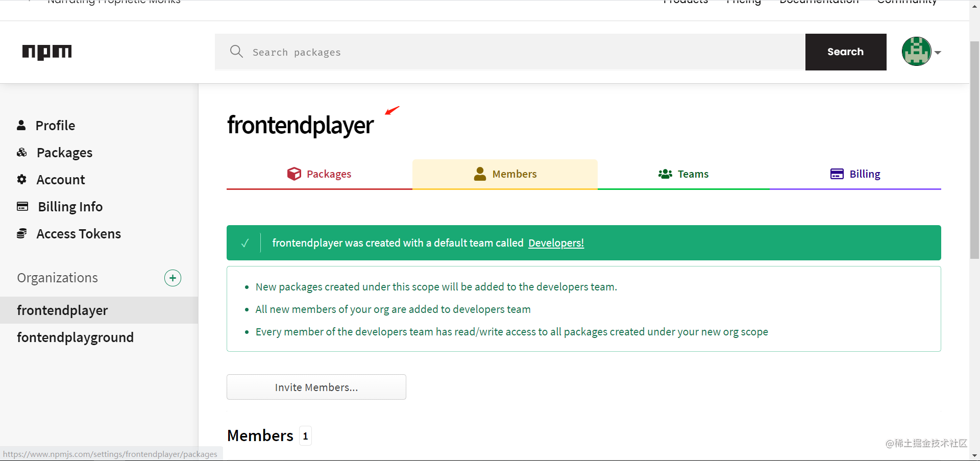
Task: Switch to the Packages tab
Action: click(x=320, y=174)
